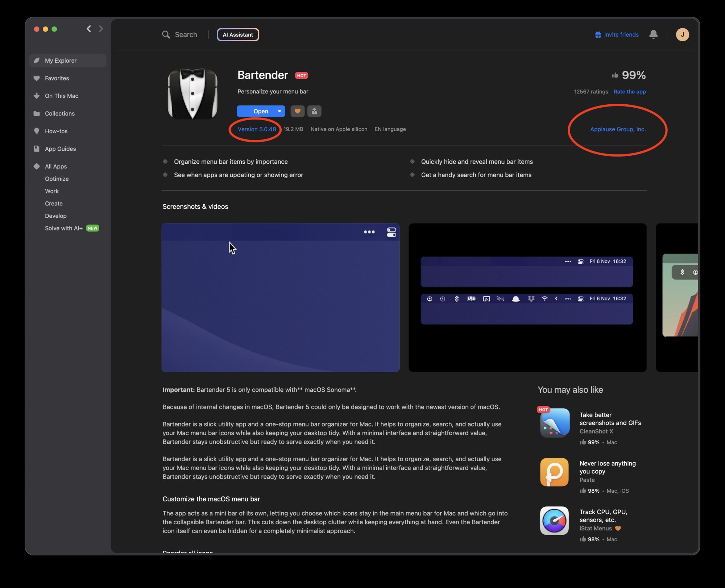The width and height of the screenshot is (725, 588).
Task: Click the Native on Apple silicon label
Action: click(339, 129)
